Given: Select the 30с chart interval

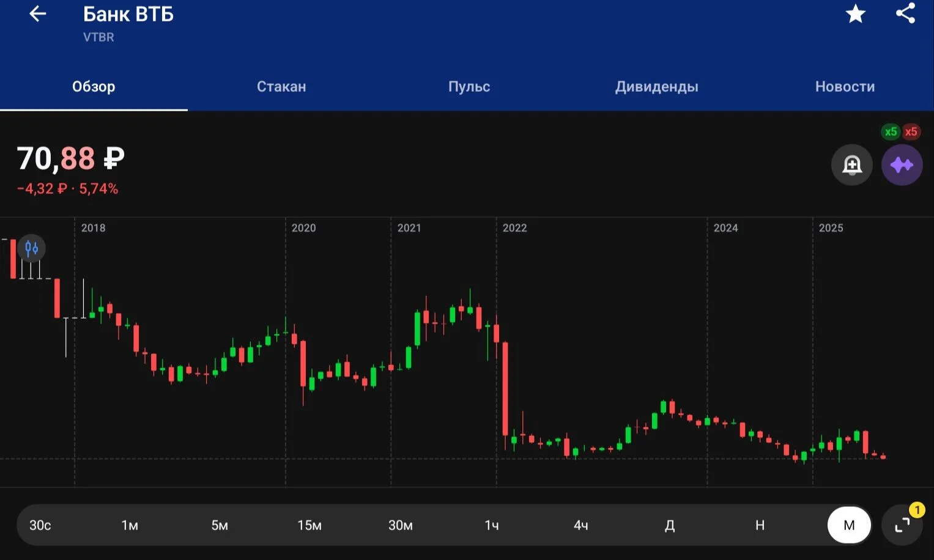Looking at the screenshot, I should click(x=40, y=525).
